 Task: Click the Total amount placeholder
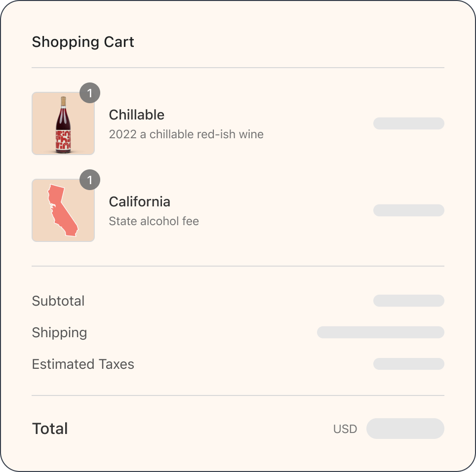pyautogui.click(x=405, y=429)
